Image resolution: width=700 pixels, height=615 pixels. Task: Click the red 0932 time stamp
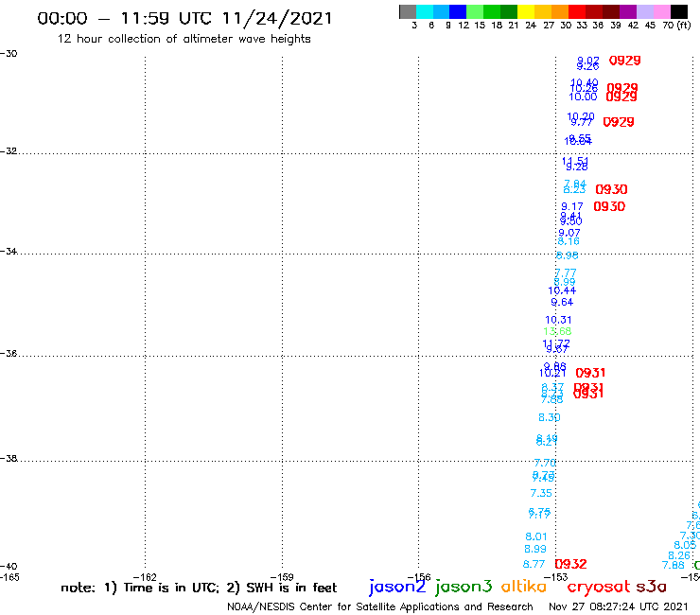(x=570, y=564)
